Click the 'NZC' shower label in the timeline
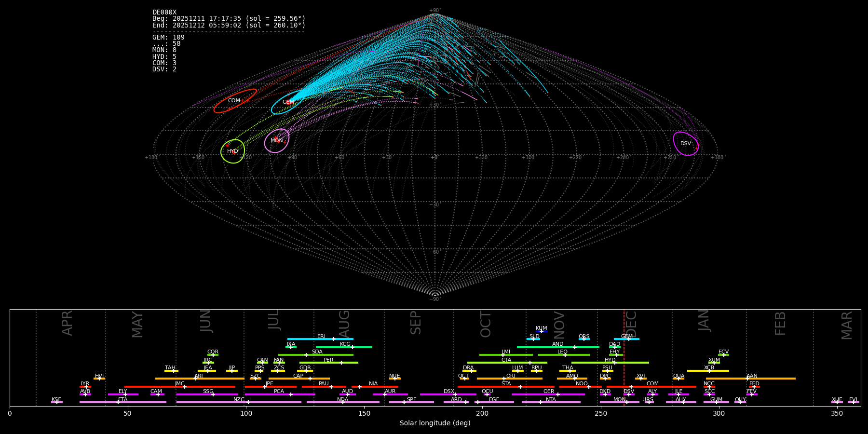Image resolution: width=868 pixels, height=434 pixels. (x=239, y=400)
